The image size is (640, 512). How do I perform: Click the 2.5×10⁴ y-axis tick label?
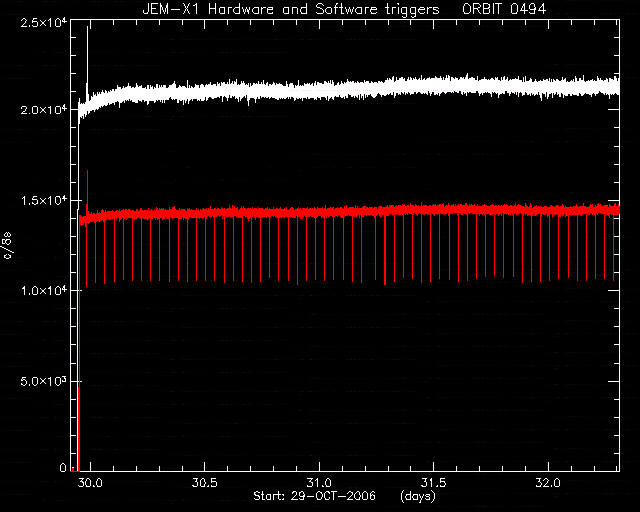(44, 22)
